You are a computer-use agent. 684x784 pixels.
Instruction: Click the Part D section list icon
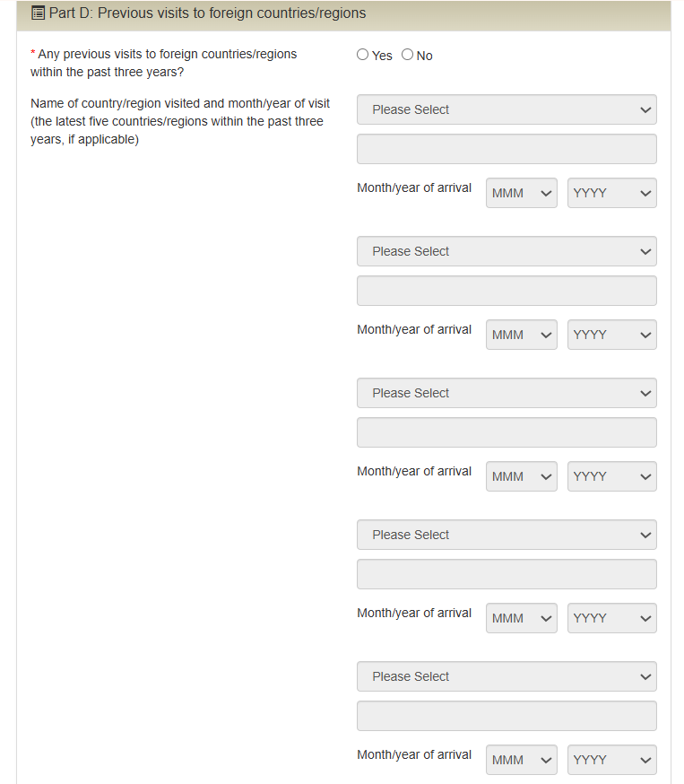[38, 13]
